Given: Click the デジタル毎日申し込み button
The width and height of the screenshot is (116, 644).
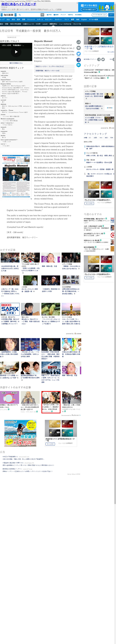Looking at the screenshot, I should click(99, 15).
